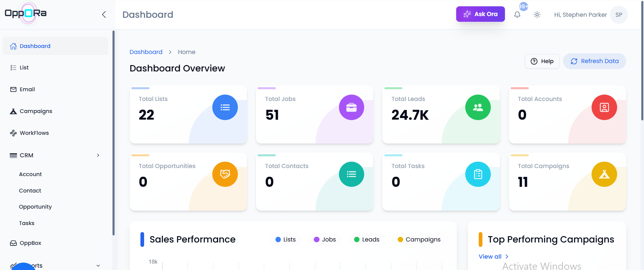Toggle the Campaigns legend series
This screenshot has height=270, width=644.
[419, 239]
